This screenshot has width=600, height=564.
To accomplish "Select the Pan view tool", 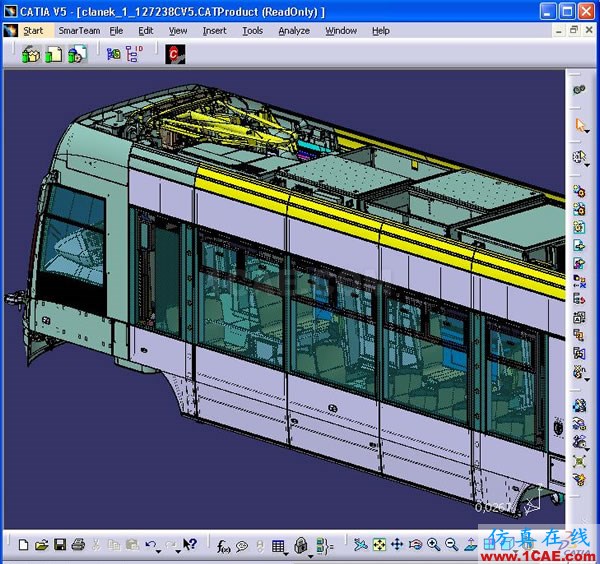I will (x=397, y=544).
